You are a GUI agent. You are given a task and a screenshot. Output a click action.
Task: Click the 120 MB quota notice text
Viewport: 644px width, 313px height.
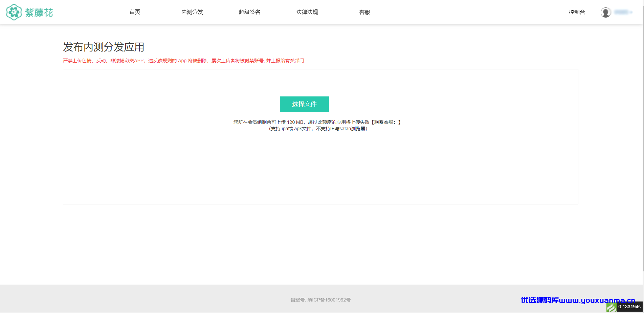(x=317, y=122)
